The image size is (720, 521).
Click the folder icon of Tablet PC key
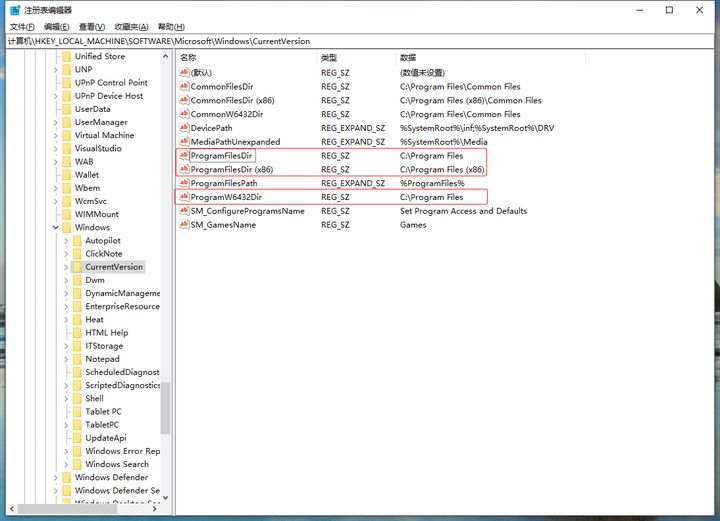click(77, 412)
